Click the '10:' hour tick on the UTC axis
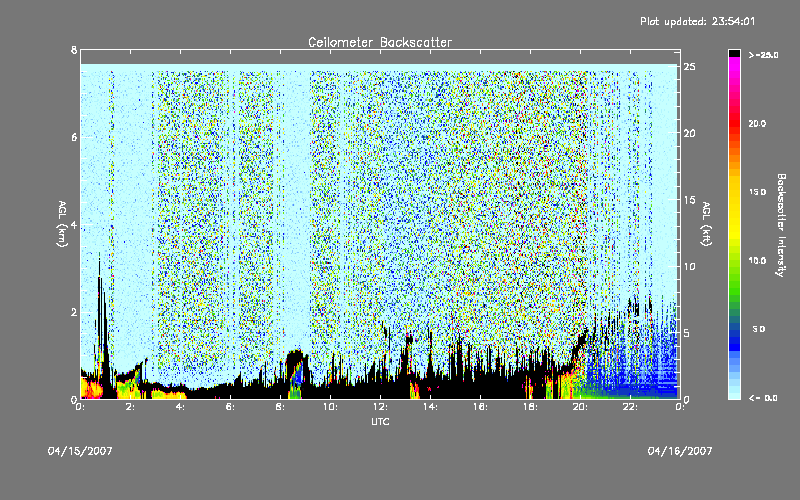The image size is (800, 500). click(x=330, y=407)
